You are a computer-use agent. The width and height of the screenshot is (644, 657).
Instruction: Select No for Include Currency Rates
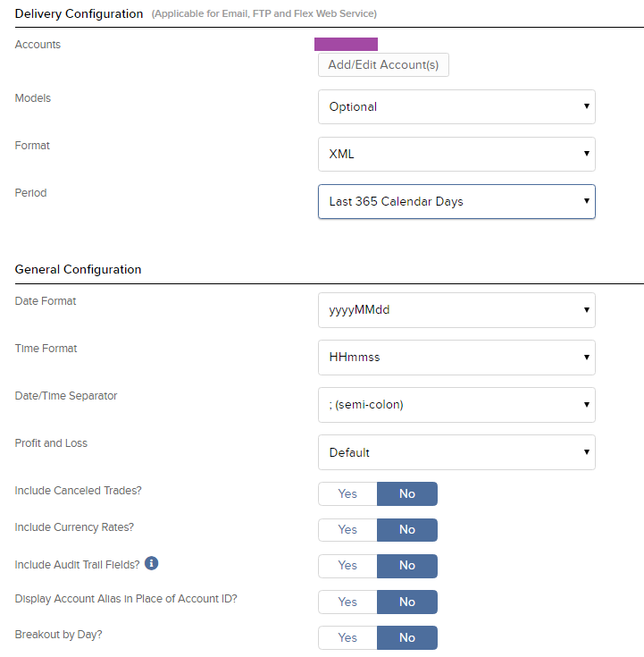(x=407, y=529)
